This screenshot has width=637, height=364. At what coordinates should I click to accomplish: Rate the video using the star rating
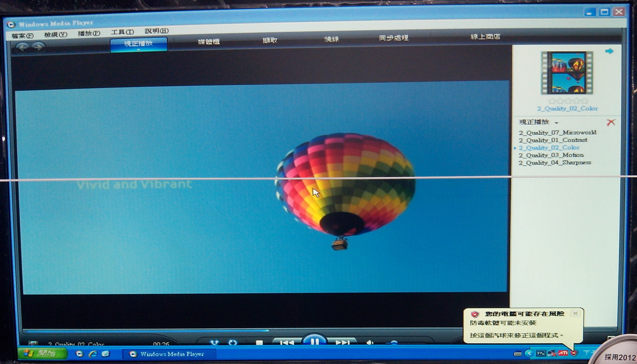(x=568, y=101)
